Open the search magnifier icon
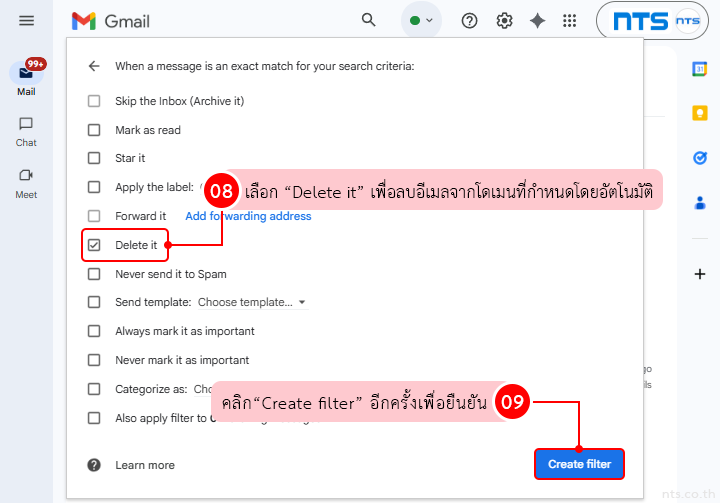The image size is (720, 503). (x=368, y=20)
